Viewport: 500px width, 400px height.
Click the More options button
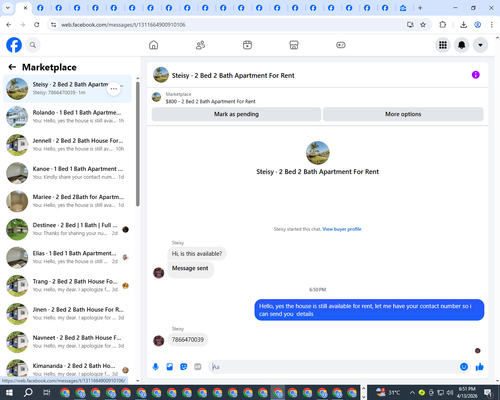(403, 114)
